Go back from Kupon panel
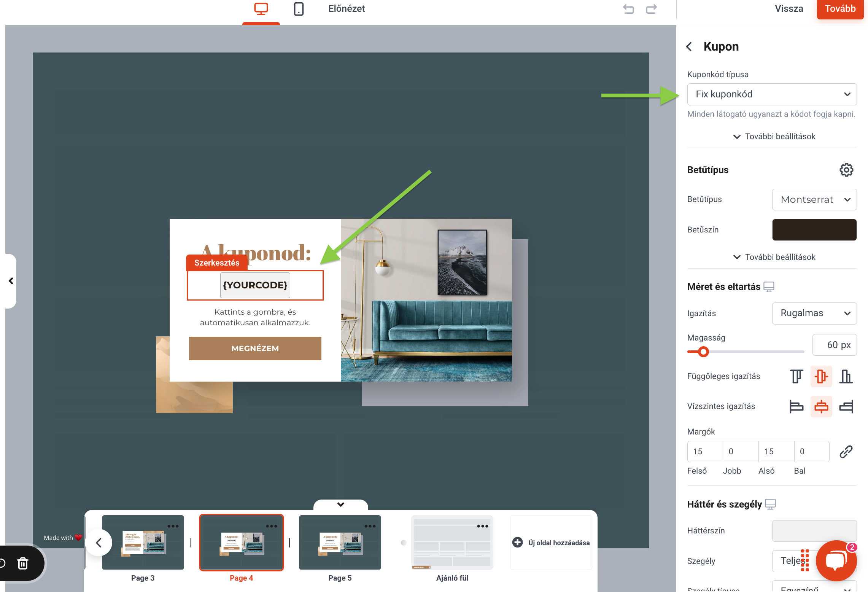Screen dimensions: 868x592 point(689,47)
